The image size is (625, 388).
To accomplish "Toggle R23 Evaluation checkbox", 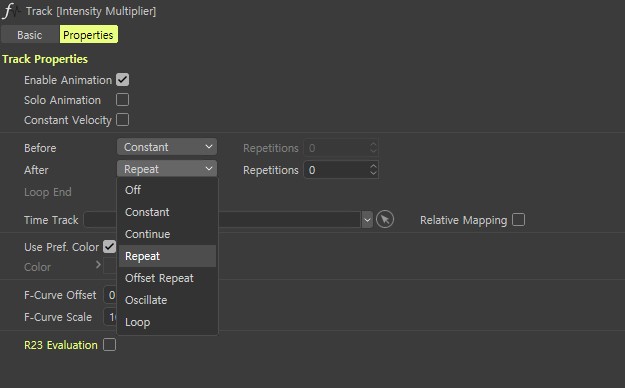I will (x=109, y=345).
